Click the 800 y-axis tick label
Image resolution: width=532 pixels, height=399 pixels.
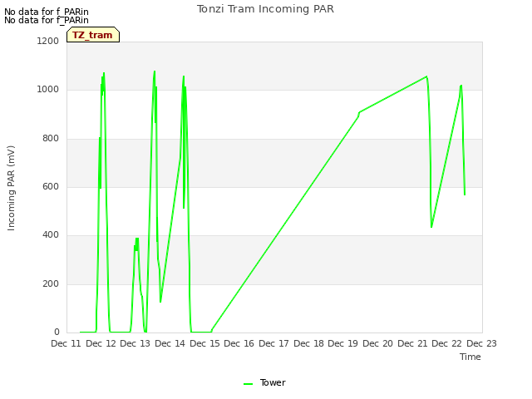(x=51, y=139)
